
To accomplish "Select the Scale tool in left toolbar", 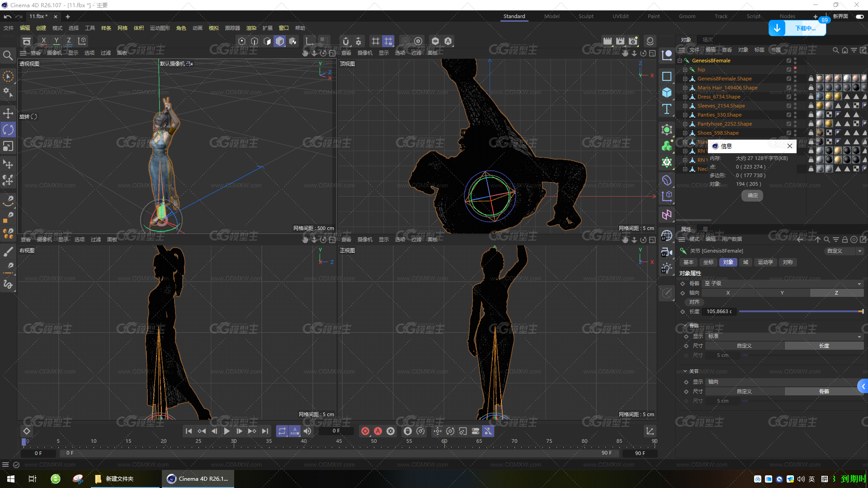I will click(8, 146).
